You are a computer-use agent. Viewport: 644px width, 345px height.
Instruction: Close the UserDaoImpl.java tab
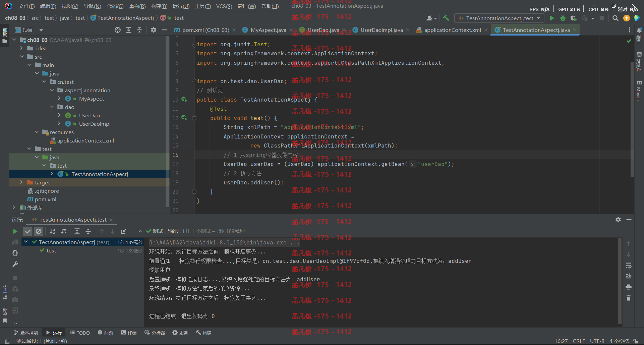[408, 30]
